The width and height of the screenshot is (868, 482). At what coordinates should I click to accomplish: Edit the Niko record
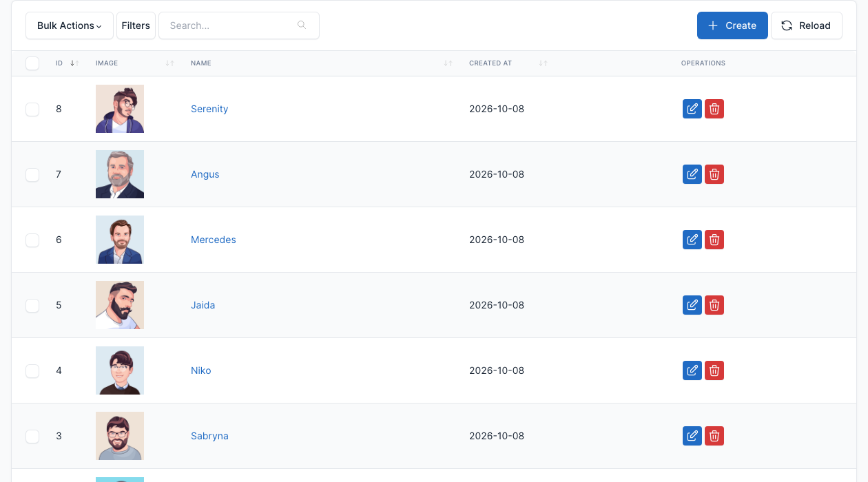point(692,370)
